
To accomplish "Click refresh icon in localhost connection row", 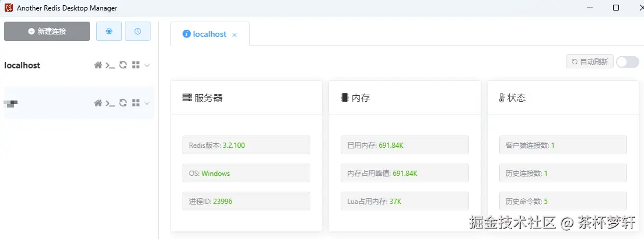I will click(x=123, y=65).
